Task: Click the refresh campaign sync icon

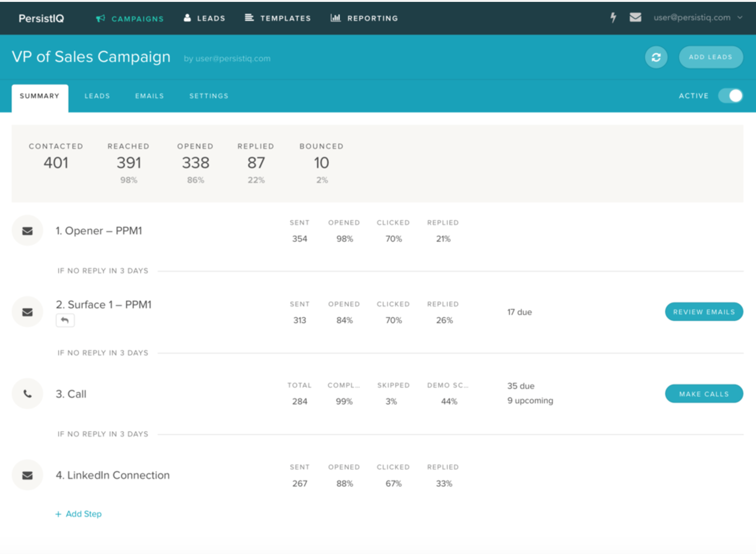Action: pyautogui.click(x=656, y=57)
